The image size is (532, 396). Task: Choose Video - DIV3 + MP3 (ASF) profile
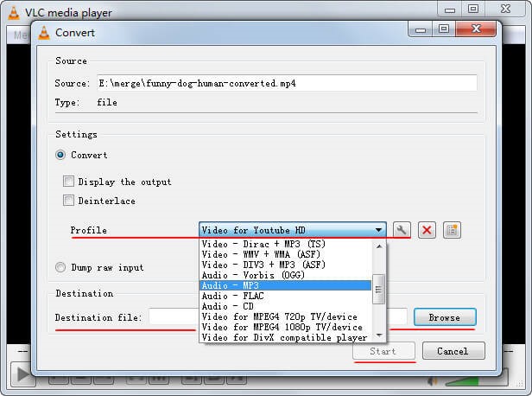coord(285,265)
